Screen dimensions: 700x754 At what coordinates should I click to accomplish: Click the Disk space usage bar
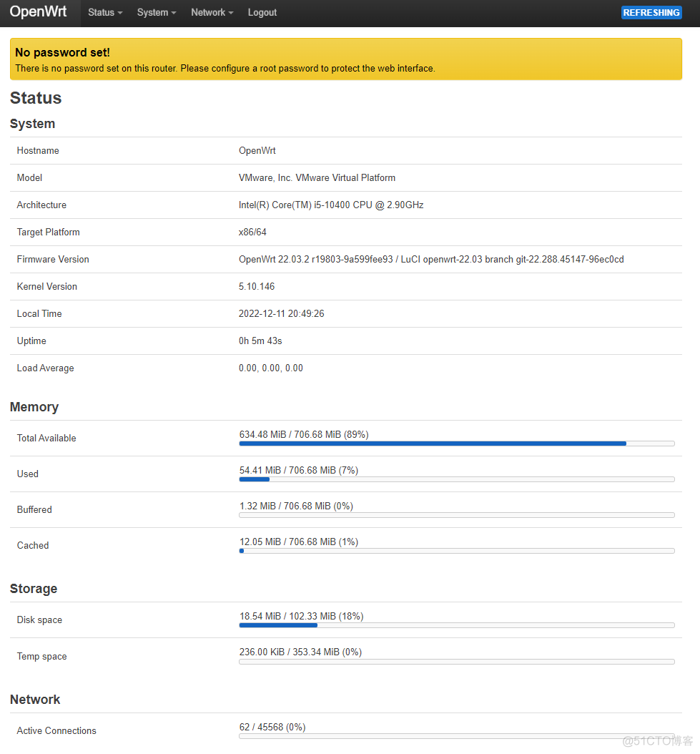point(457,625)
